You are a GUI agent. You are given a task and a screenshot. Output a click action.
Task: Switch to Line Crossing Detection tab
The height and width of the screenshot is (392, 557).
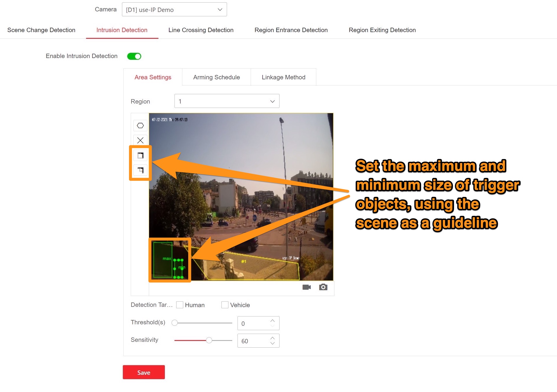click(x=201, y=30)
